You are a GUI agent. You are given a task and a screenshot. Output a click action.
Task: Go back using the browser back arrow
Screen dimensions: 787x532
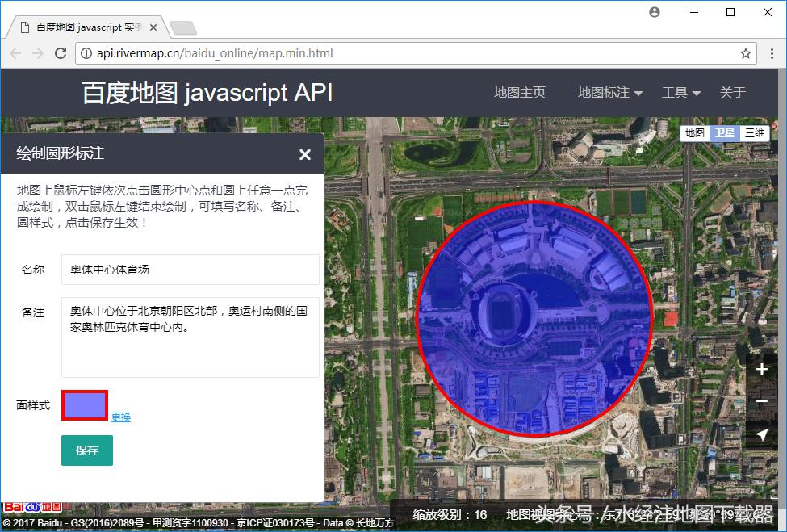tap(15, 52)
